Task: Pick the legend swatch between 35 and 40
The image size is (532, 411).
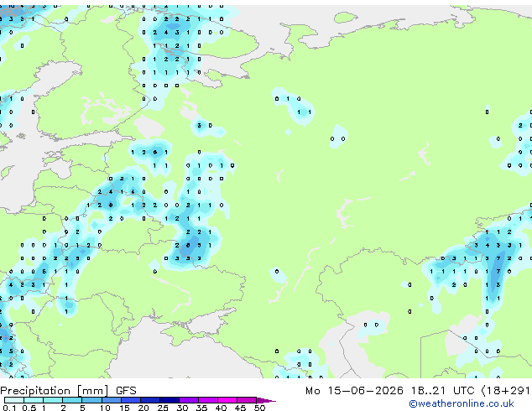Action: coord(207,400)
